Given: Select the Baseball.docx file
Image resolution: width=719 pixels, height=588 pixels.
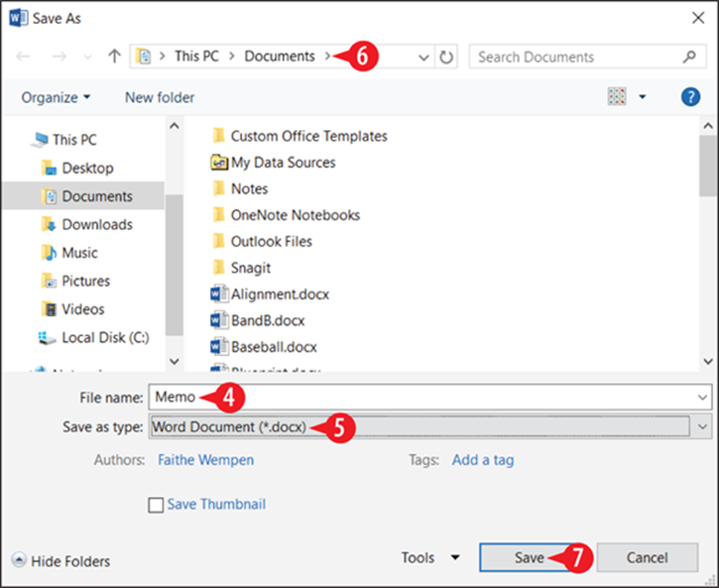Looking at the screenshot, I should (x=264, y=347).
